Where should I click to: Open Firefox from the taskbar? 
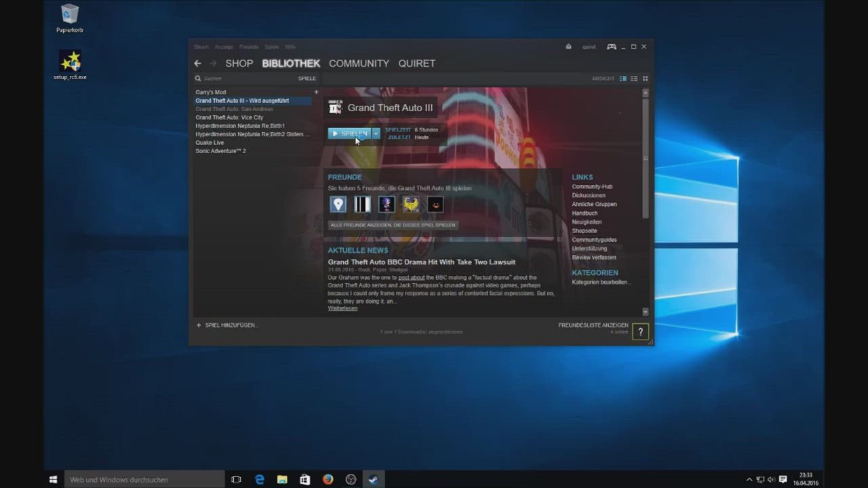(x=328, y=479)
